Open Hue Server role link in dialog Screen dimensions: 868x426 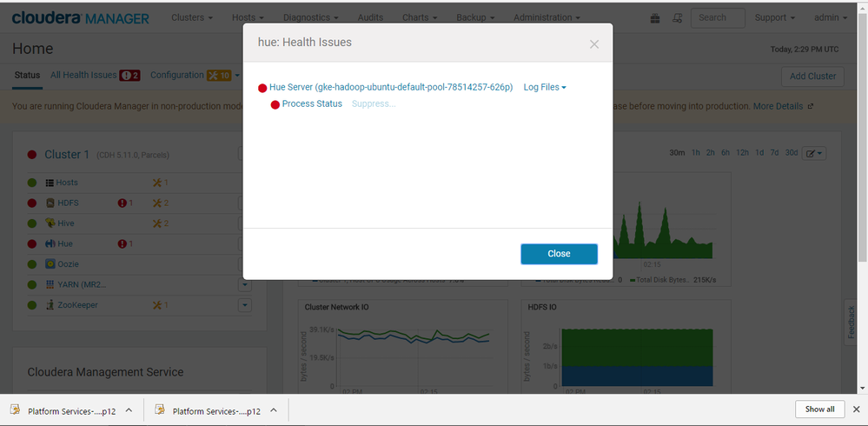coord(391,88)
